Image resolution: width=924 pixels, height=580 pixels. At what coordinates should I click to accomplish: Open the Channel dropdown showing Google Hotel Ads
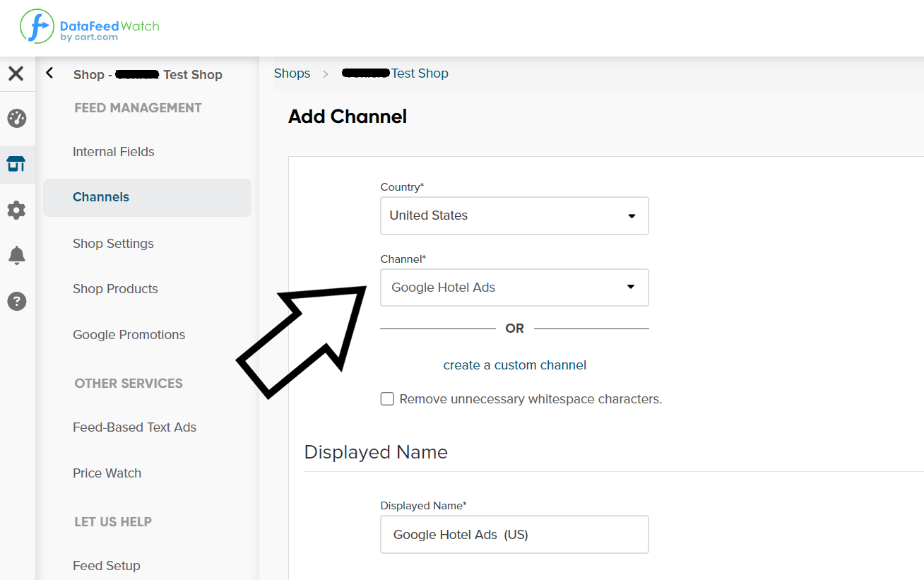tap(514, 288)
